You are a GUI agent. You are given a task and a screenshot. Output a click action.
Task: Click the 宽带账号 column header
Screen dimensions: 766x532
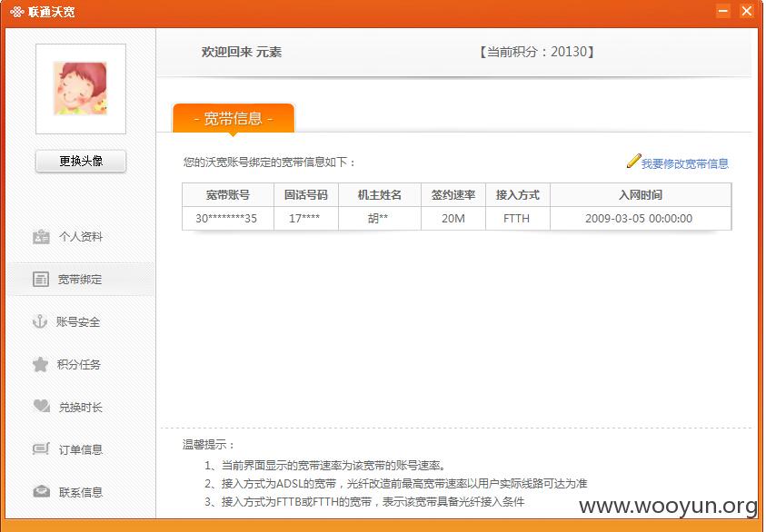coord(228,195)
